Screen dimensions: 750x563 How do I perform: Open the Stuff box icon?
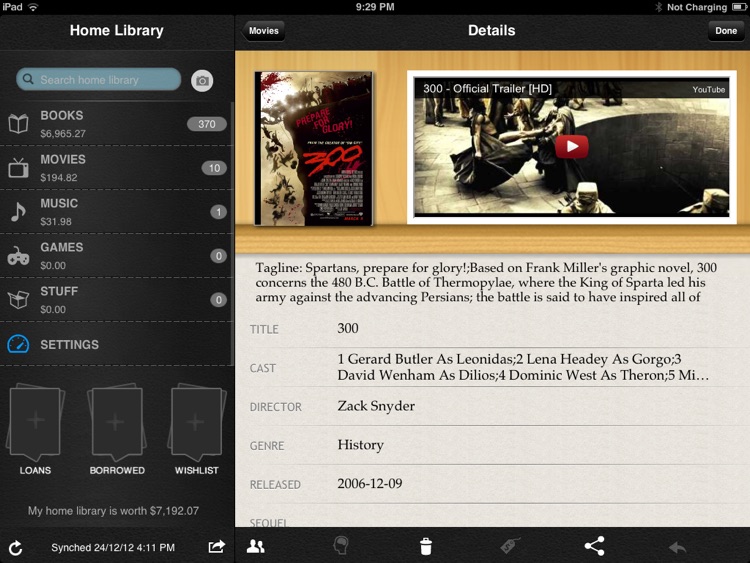coord(18,300)
